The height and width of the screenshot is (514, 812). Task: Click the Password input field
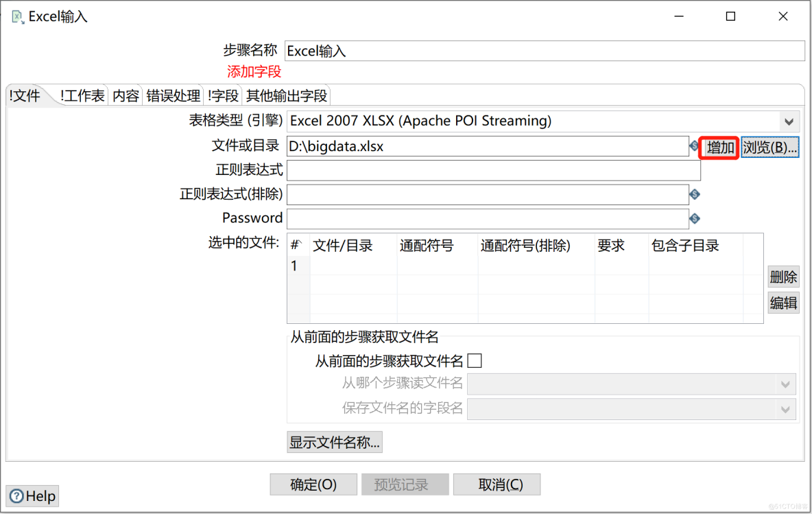pyautogui.click(x=488, y=219)
